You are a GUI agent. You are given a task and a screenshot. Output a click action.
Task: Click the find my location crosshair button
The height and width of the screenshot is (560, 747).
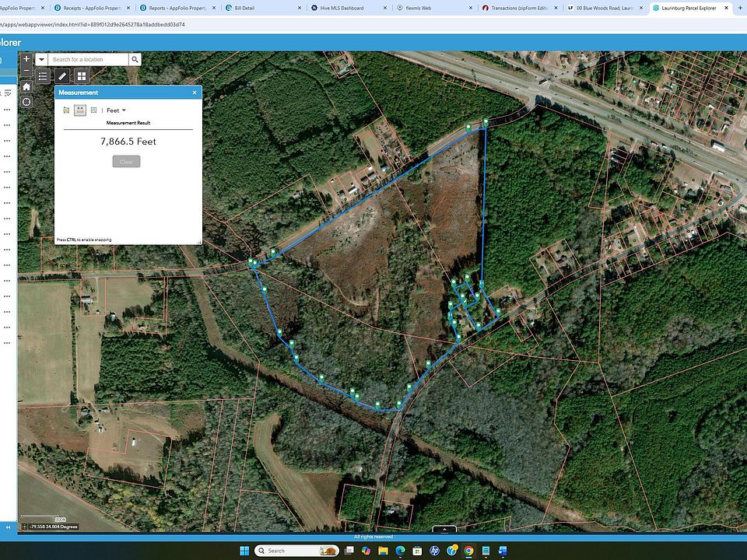coord(26,101)
